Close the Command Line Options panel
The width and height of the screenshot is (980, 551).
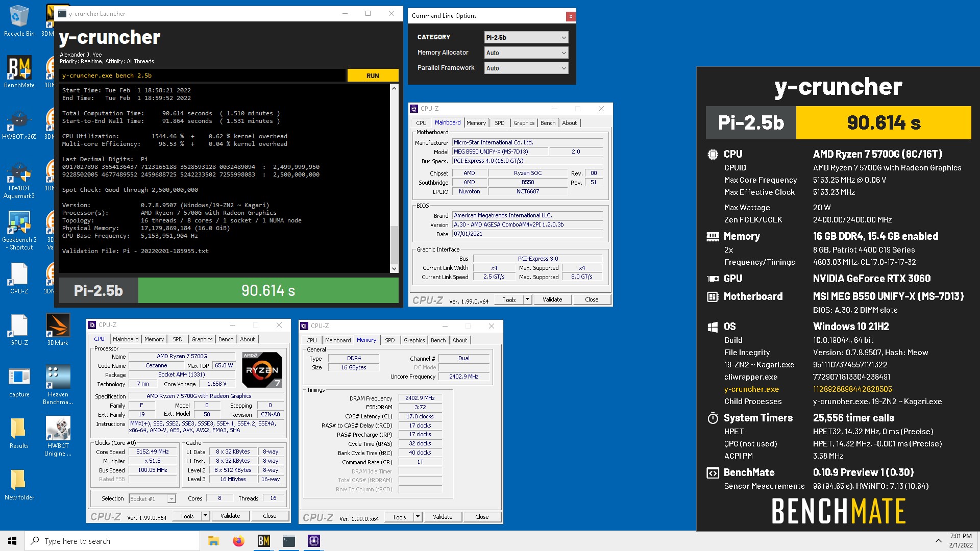click(x=571, y=16)
